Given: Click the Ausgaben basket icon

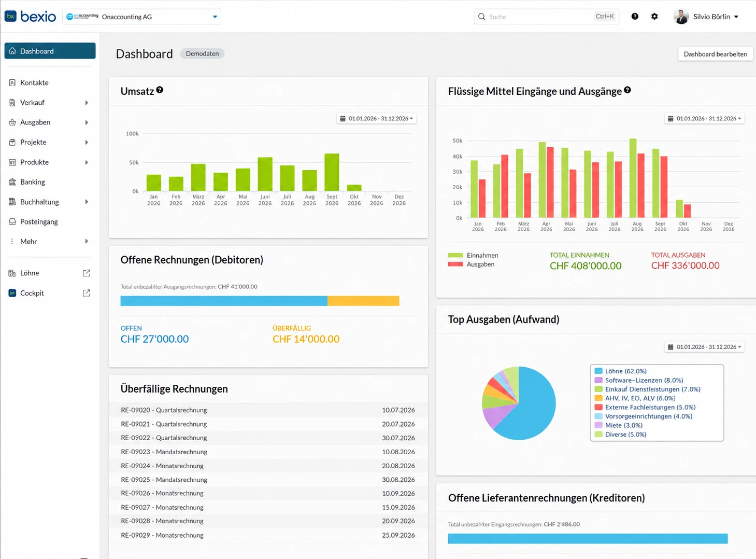Looking at the screenshot, I should tap(12, 122).
